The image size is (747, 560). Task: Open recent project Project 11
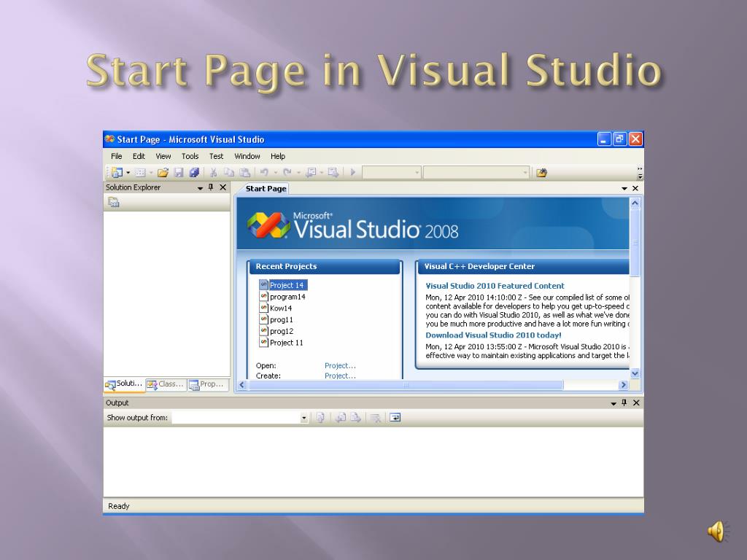click(281, 343)
